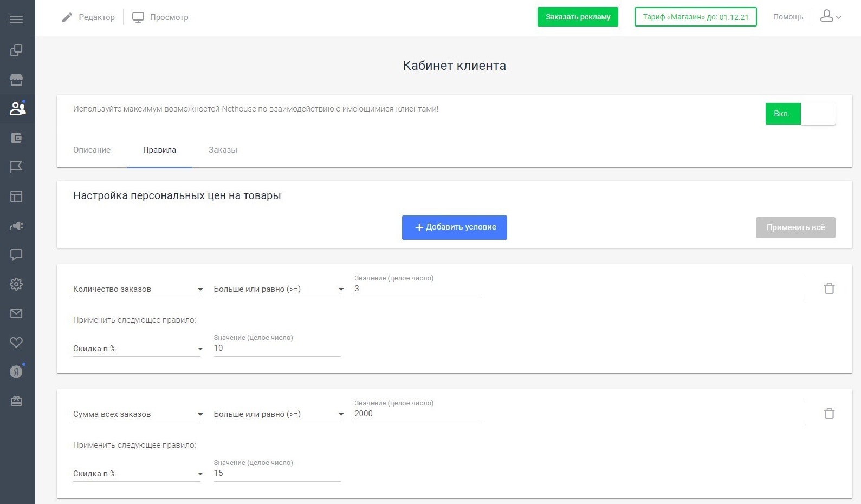Expand the 'Сумма всех заказов' dropdown
This screenshot has height=504, width=861.
(x=138, y=414)
